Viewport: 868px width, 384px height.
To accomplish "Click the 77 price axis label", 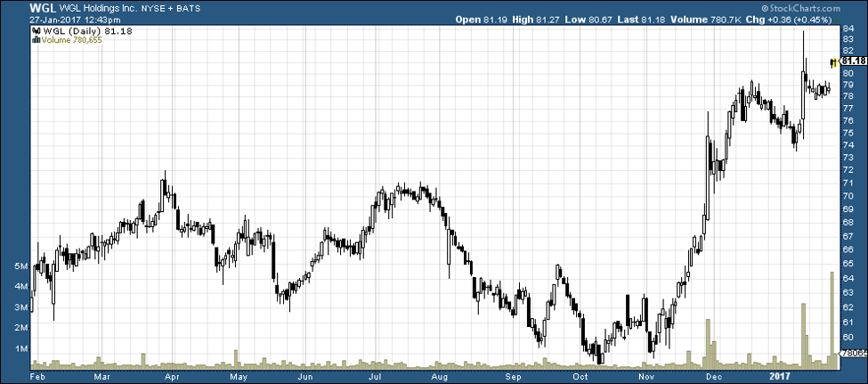I will [847, 109].
